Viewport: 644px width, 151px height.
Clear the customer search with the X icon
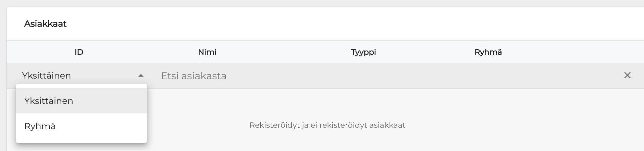[x=627, y=75]
